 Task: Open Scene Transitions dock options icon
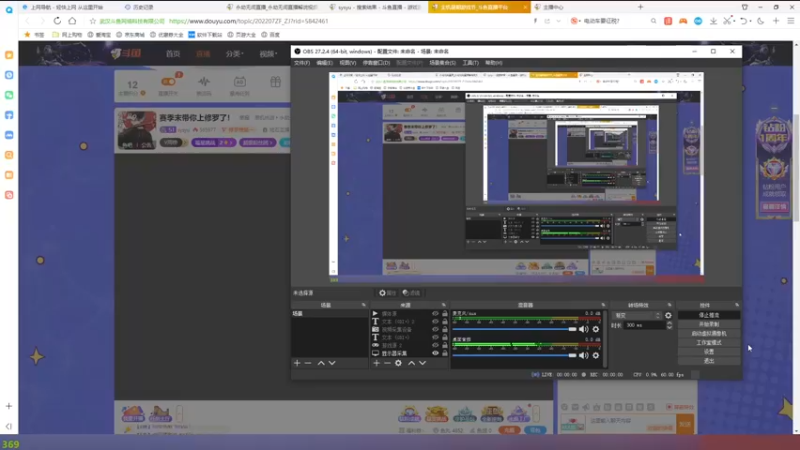point(669,305)
